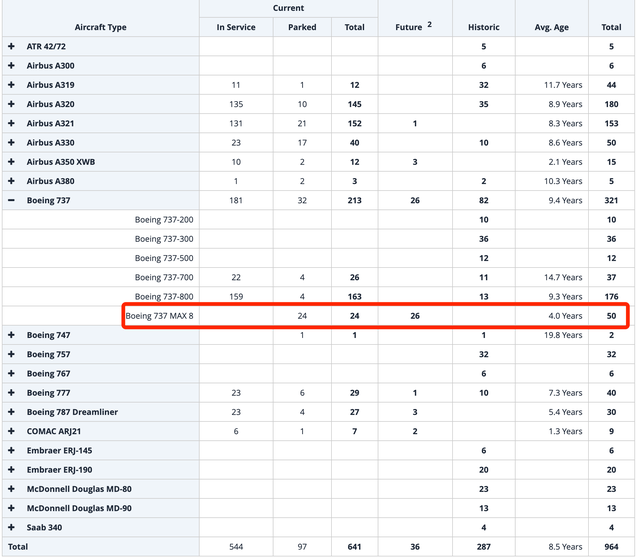640x558 pixels.
Task: Click the Future column footnote 2
Action: click(x=430, y=24)
